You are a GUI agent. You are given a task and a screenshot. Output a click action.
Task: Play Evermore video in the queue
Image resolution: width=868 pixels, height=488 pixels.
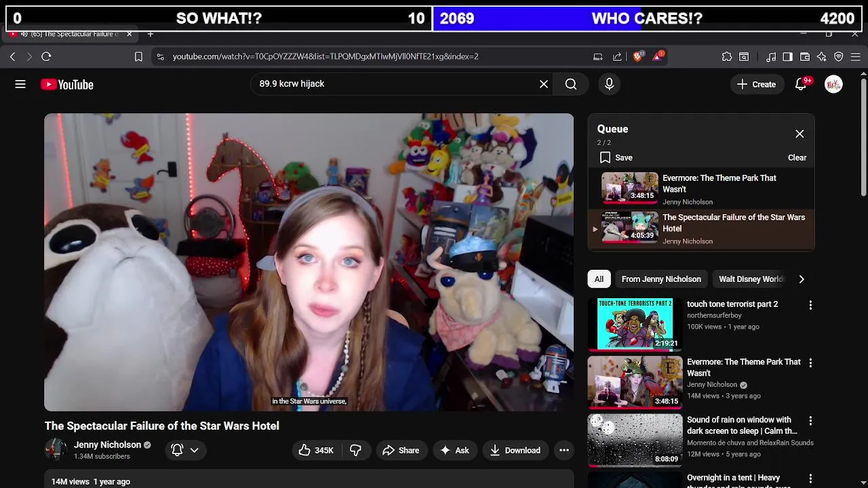click(701, 190)
